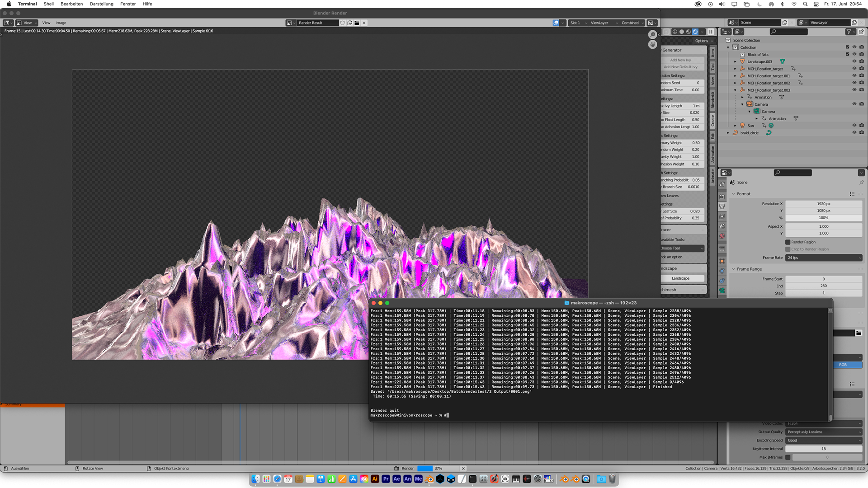The height and width of the screenshot is (488, 868).
Task: Click the resolution percentage 100% slider
Action: 823,218
